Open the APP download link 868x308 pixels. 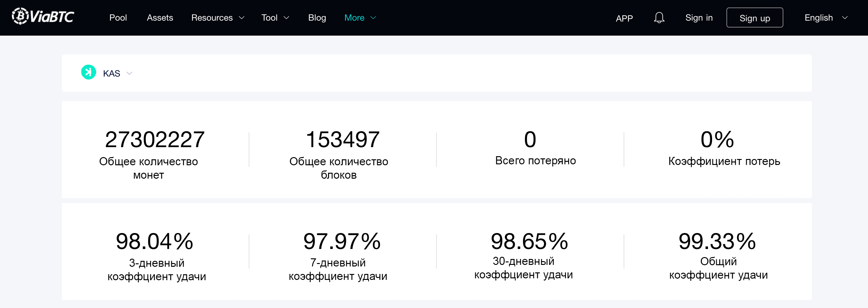624,18
